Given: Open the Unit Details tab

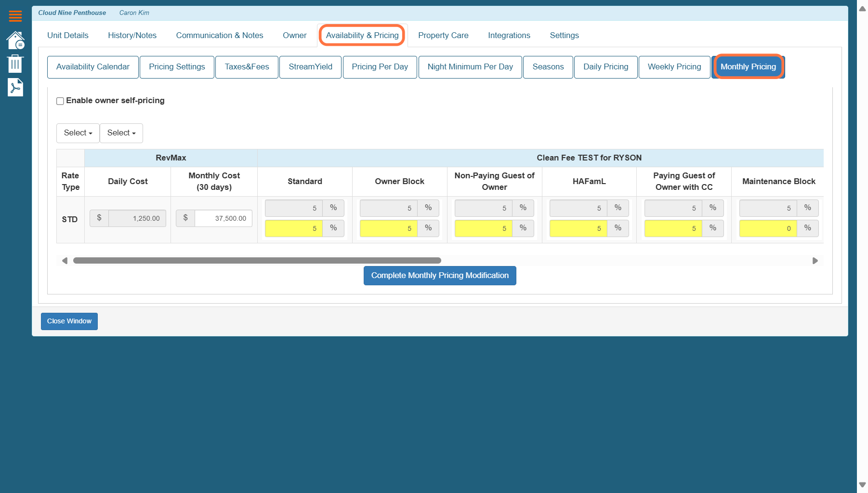Looking at the screenshot, I should [68, 35].
